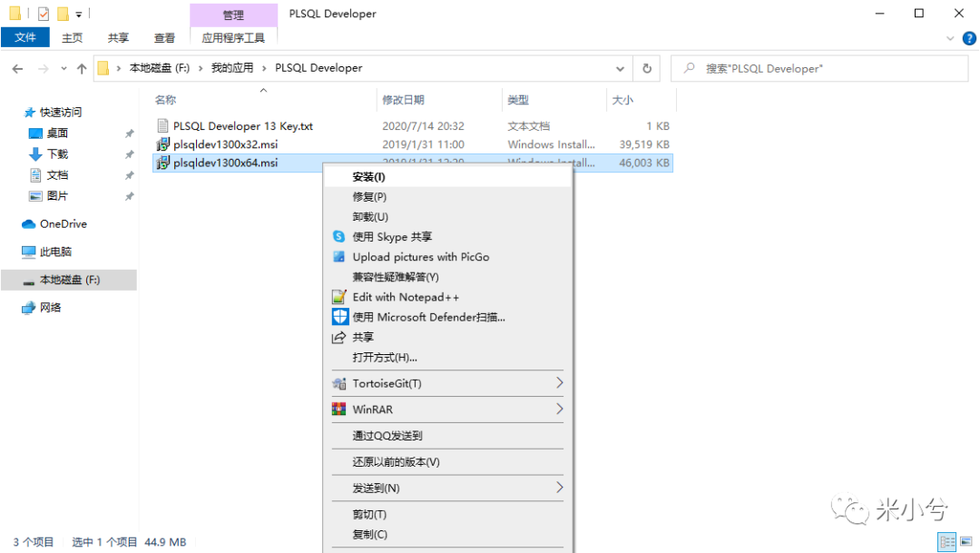This screenshot has height=553, width=980.
Task: Click the quick access star icon
Action: (29, 113)
